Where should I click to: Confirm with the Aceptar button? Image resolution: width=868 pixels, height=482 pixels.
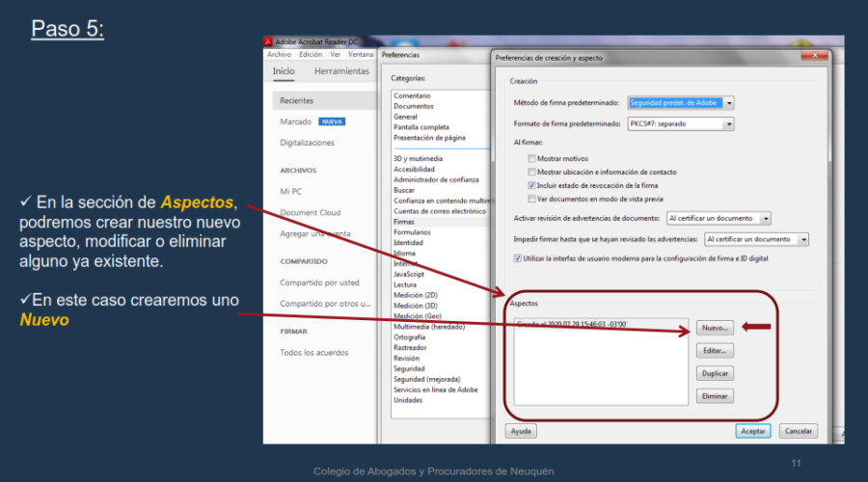click(753, 431)
